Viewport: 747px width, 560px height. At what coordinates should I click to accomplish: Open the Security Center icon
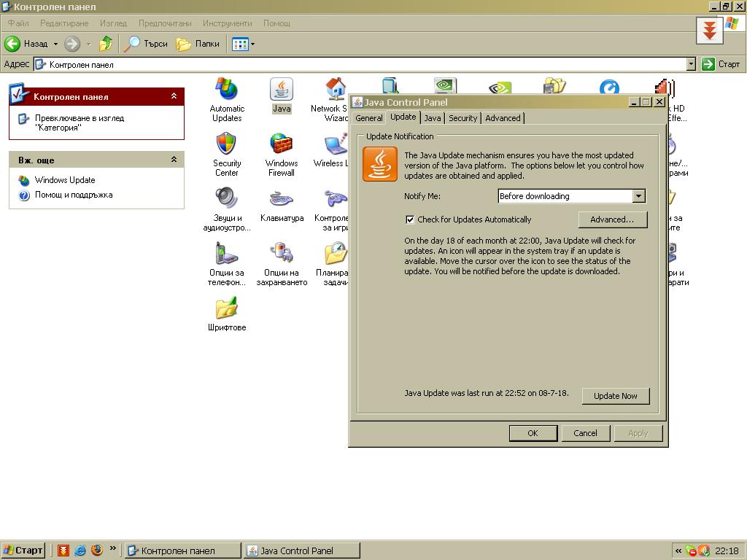(x=227, y=155)
